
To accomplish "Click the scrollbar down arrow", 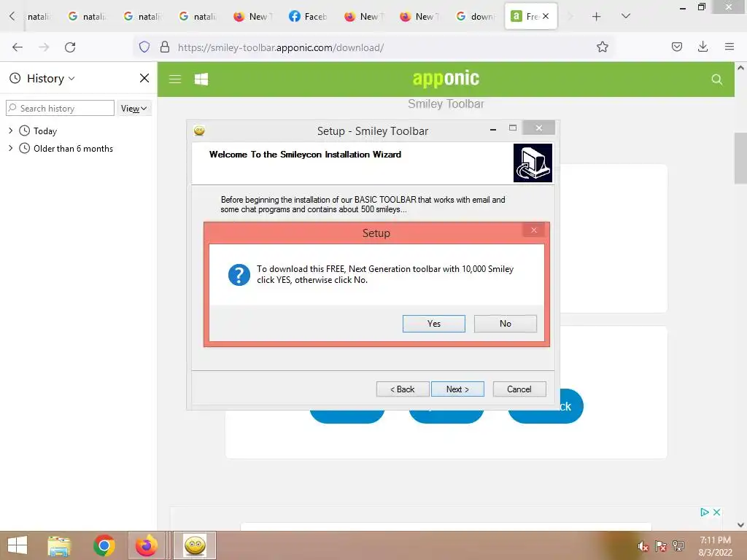I will [x=741, y=525].
